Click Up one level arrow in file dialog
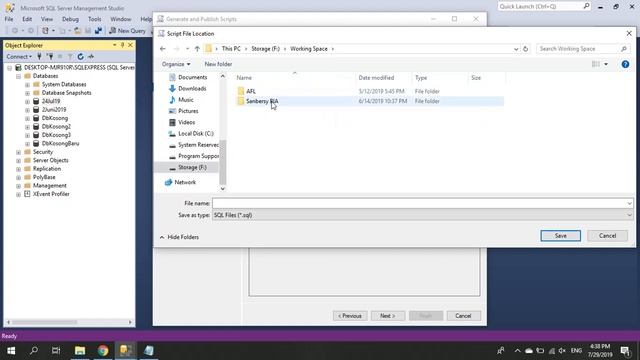The width and height of the screenshot is (640, 360). [197, 49]
